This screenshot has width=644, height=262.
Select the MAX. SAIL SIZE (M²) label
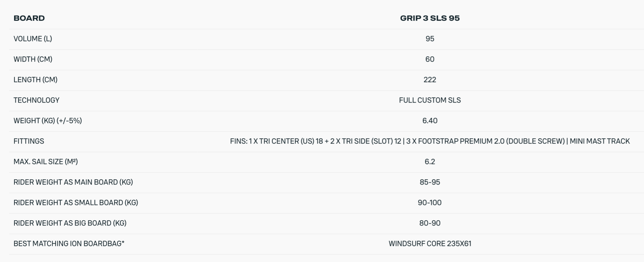click(45, 162)
